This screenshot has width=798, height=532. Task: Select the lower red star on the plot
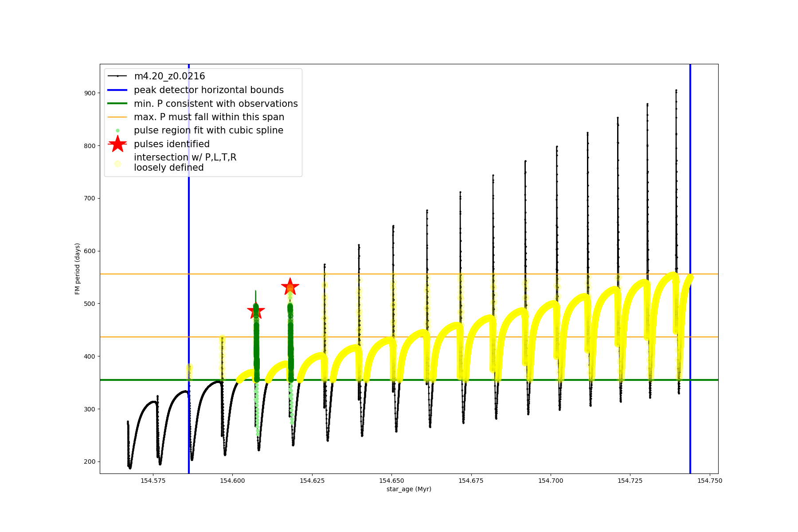256,311
